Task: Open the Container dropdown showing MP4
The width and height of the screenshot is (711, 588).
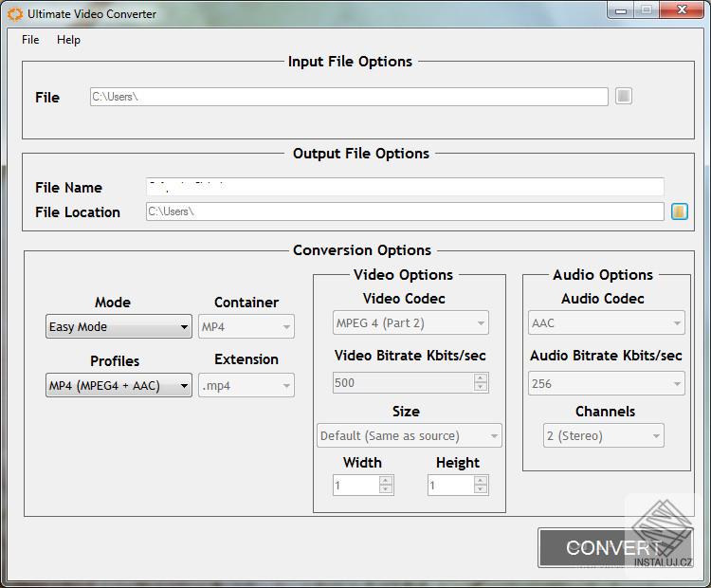Action: (x=246, y=326)
